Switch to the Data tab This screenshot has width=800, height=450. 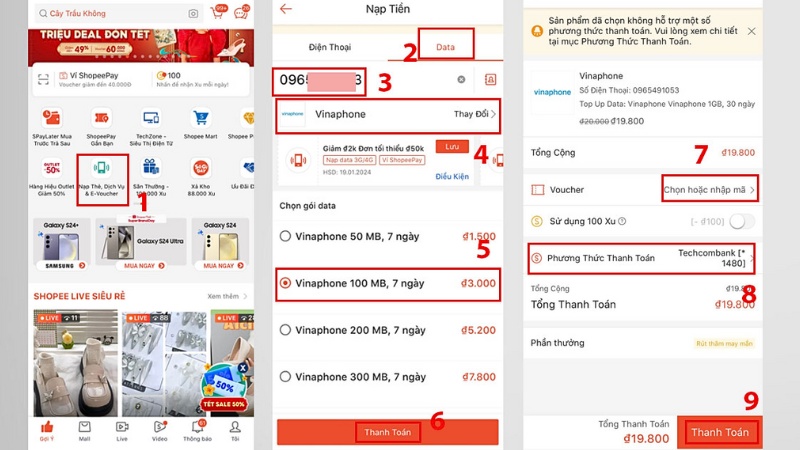pyautogui.click(x=445, y=46)
